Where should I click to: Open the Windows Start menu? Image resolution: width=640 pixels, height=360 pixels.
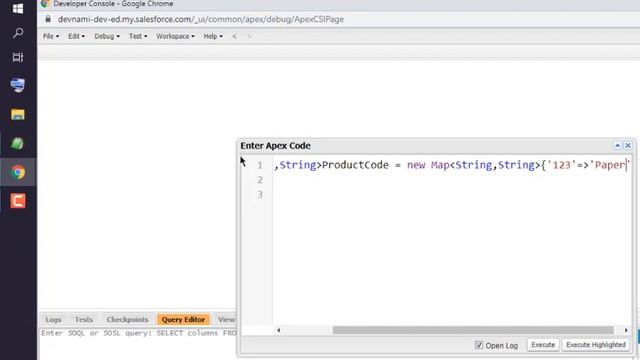(x=18, y=8)
